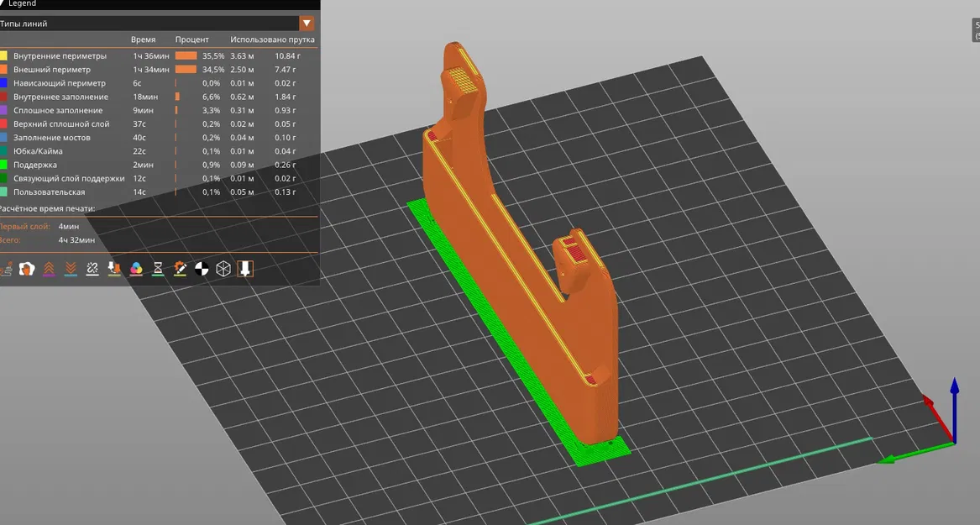Toggle custom G-code gear-pencil icon

(x=180, y=269)
